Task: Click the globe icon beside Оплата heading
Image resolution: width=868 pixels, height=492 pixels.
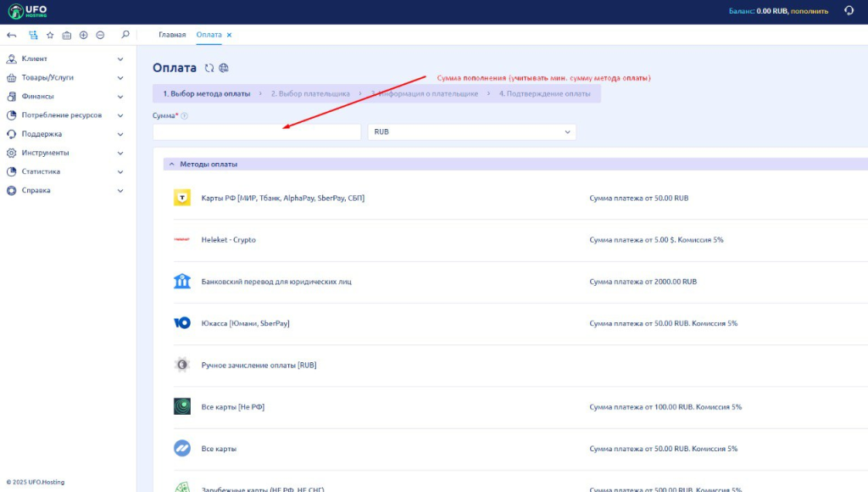Action: (224, 68)
